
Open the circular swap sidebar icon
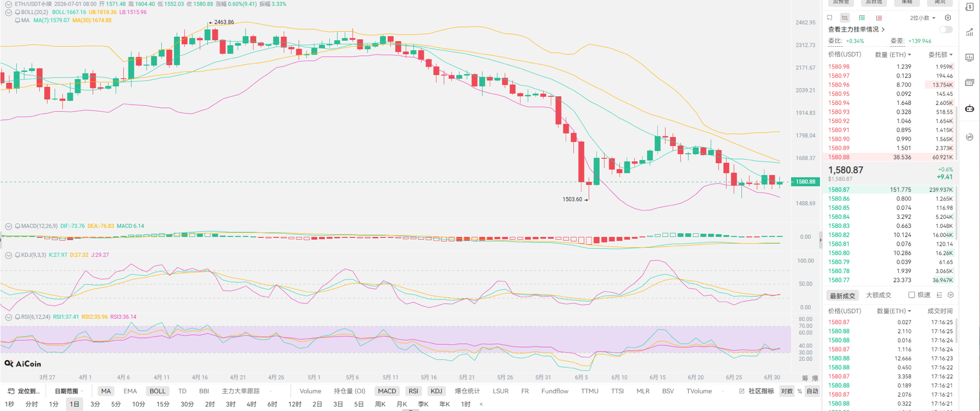click(970, 137)
